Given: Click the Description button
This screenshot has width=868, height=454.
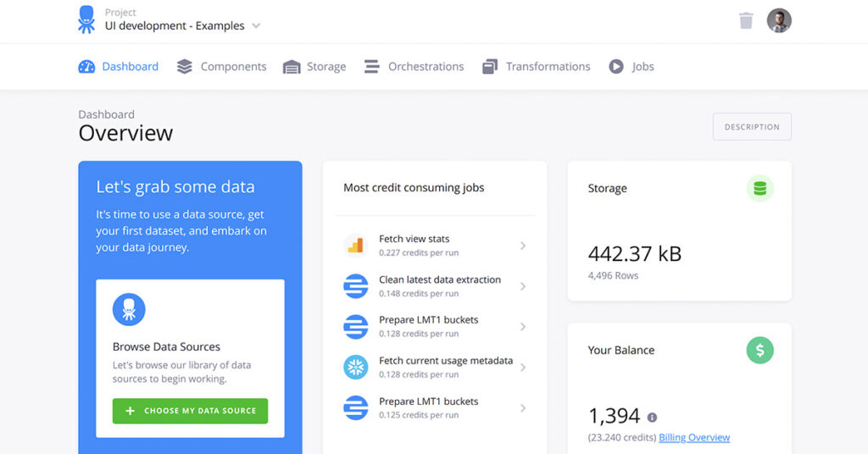Looking at the screenshot, I should tap(752, 127).
